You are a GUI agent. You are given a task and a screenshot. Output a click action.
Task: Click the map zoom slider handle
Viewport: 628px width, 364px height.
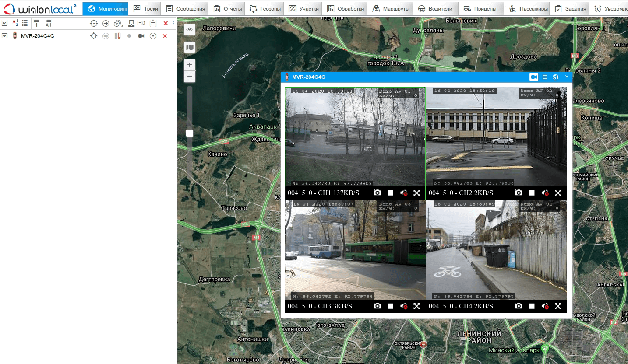(190, 133)
